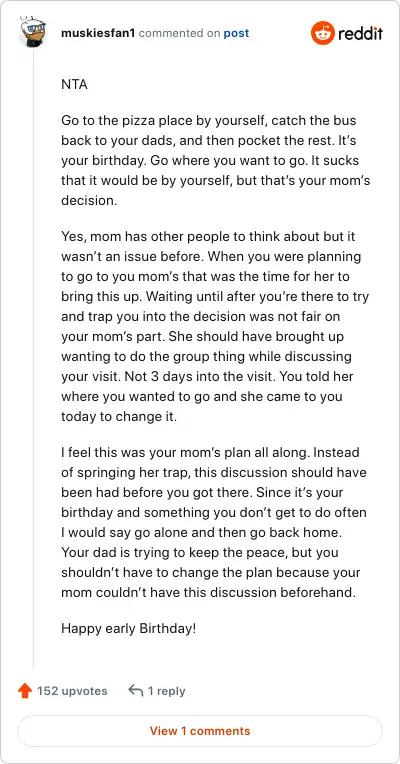Screen dimensions: 400x764
Task: Open the "1 reply" link
Action: click(x=167, y=691)
